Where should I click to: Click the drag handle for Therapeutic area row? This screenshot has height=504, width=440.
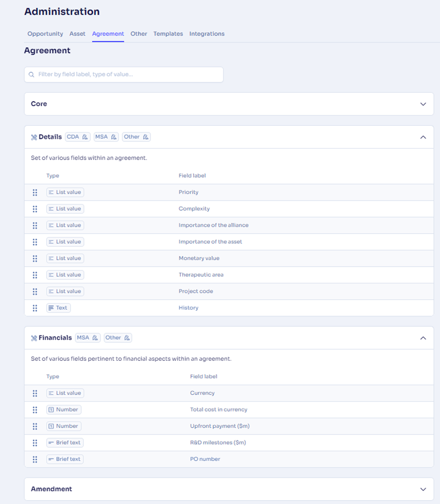coord(34,275)
